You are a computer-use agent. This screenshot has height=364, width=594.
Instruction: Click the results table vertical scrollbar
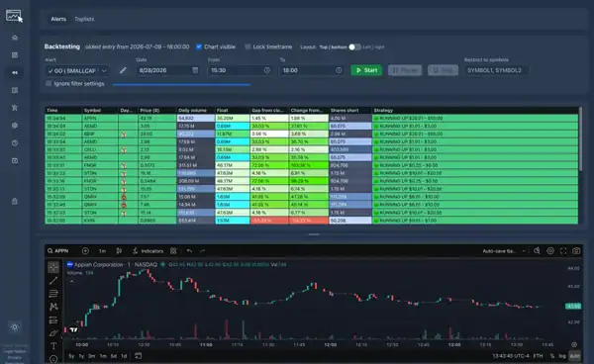pyautogui.click(x=580, y=138)
